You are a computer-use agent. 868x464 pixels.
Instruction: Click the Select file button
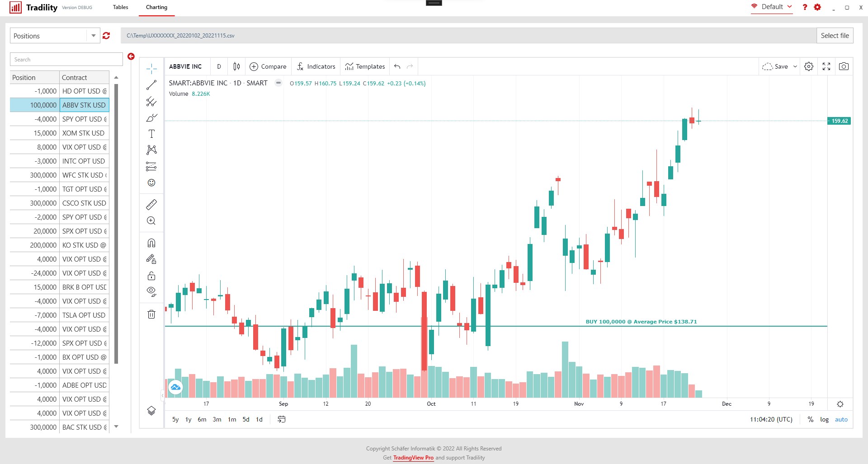coord(835,35)
